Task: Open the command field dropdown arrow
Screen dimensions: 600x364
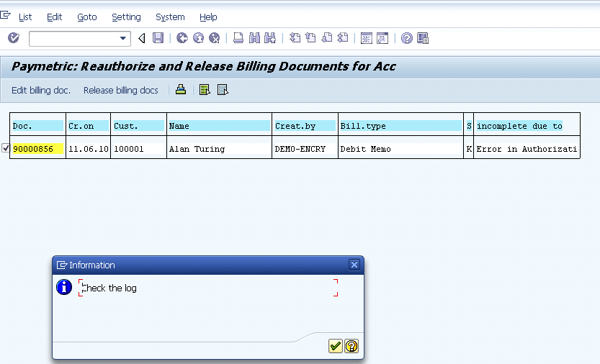Action: click(x=123, y=38)
